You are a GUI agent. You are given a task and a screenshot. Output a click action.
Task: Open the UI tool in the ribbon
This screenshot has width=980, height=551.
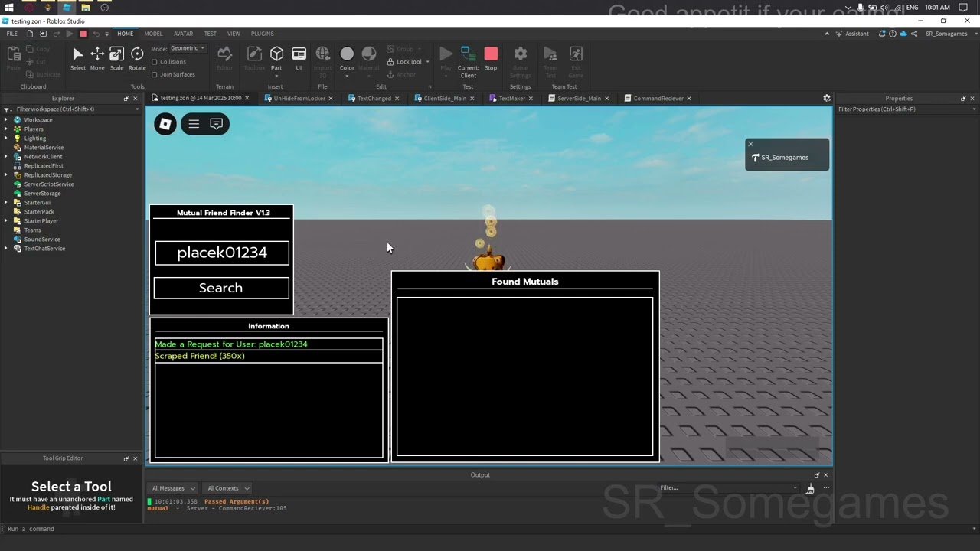click(299, 59)
